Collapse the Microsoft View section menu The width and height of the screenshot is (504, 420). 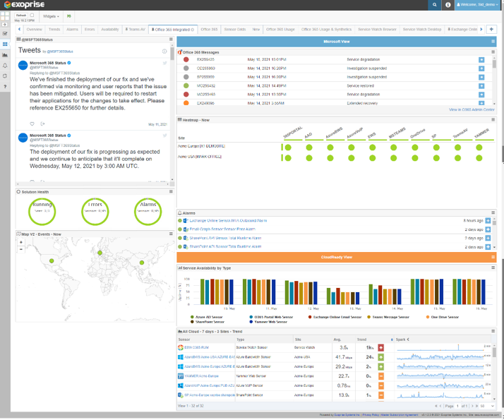click(493, 42)
